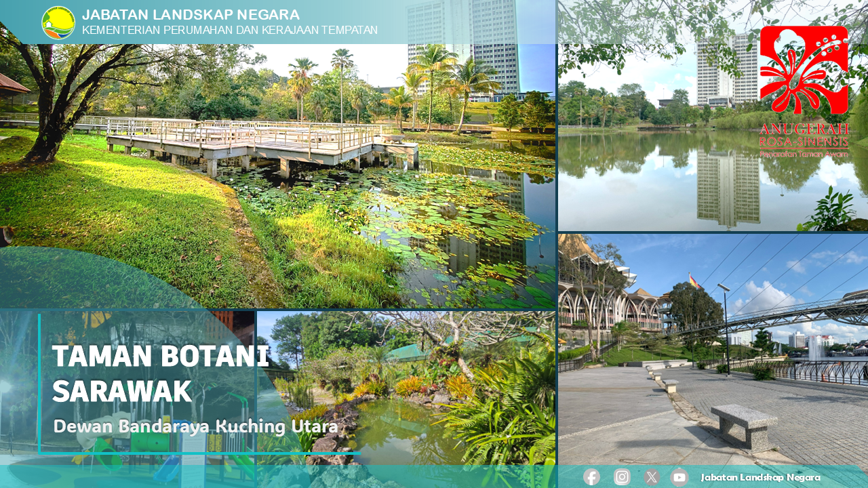868x488 pixels.
Task: Click the wooden boardwalk deck over pond
Action: (x=258, y=142)
